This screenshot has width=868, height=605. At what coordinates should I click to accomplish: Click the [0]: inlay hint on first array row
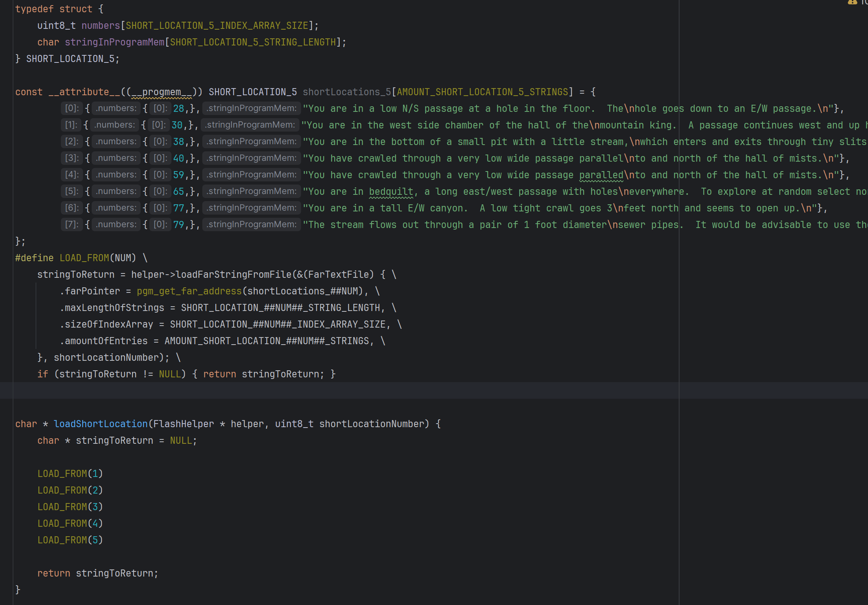[72, 108]
